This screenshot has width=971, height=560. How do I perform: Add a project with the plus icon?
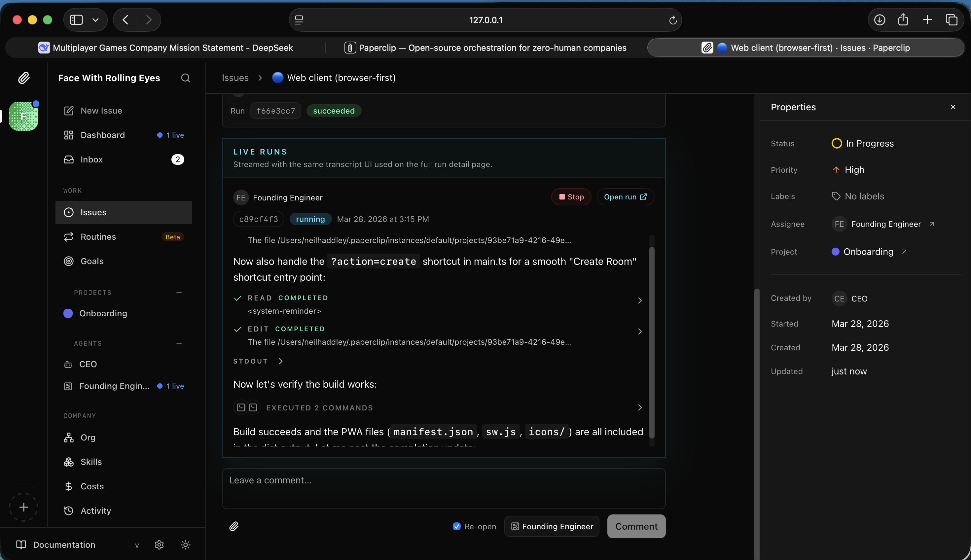[x=179, y=293]
